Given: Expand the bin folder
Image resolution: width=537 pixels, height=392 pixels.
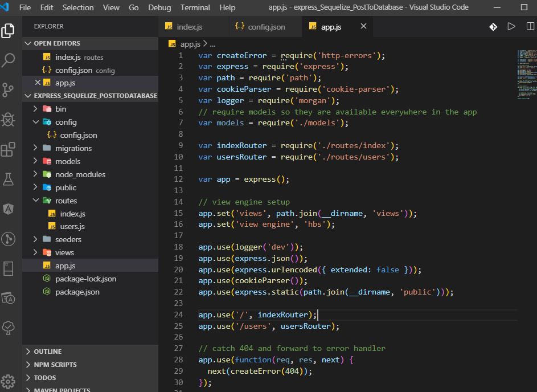Looking at the screenshot, I should click(90, 109).
